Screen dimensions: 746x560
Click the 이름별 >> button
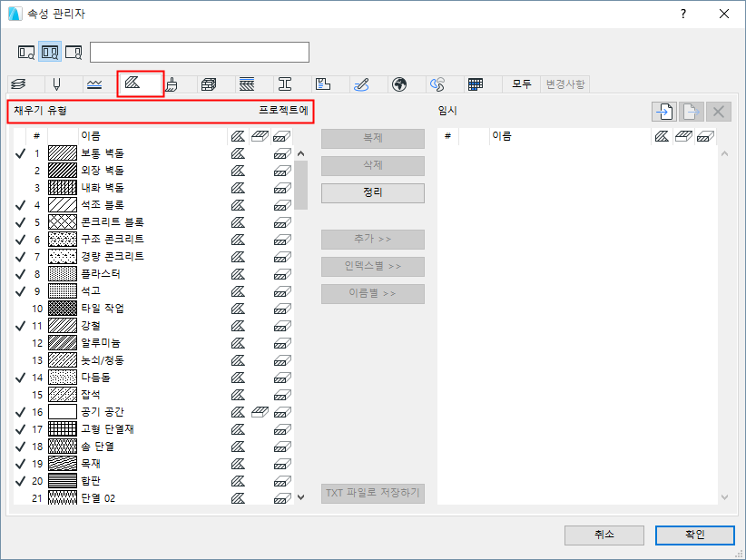click(373, 293)
